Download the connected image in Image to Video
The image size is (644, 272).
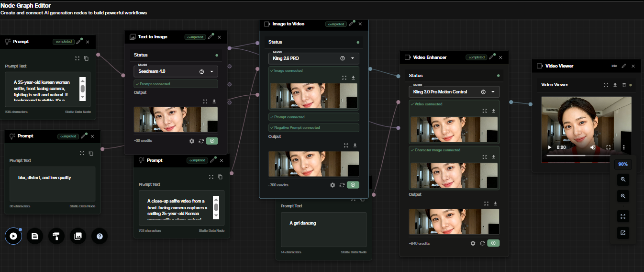pyautogui.click(x=353, y=78)
